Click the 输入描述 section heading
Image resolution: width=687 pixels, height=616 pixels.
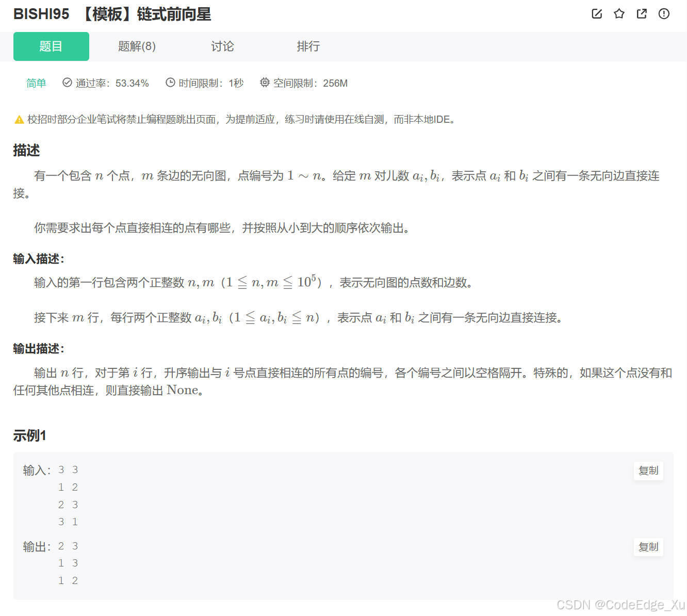(x=38, y=258)
